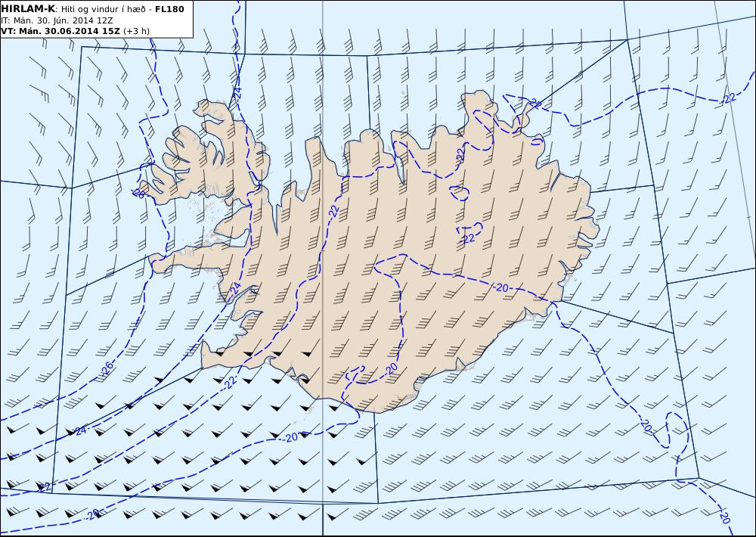Select the 'IT: Mán. 30. Jún. 2014 12Z' line
Screen dimensions: 756x537
pos(57,20)
